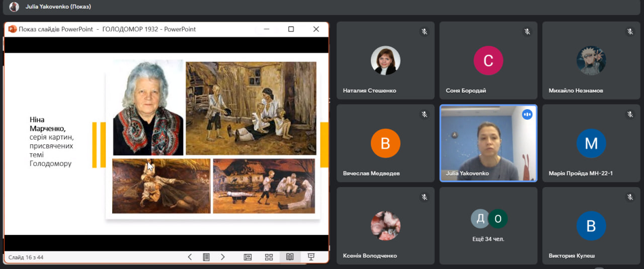This screenshot has height=269, width=644.
Task: Close the PowerPoint slideshow window
Action: click(x=316, y=29)
